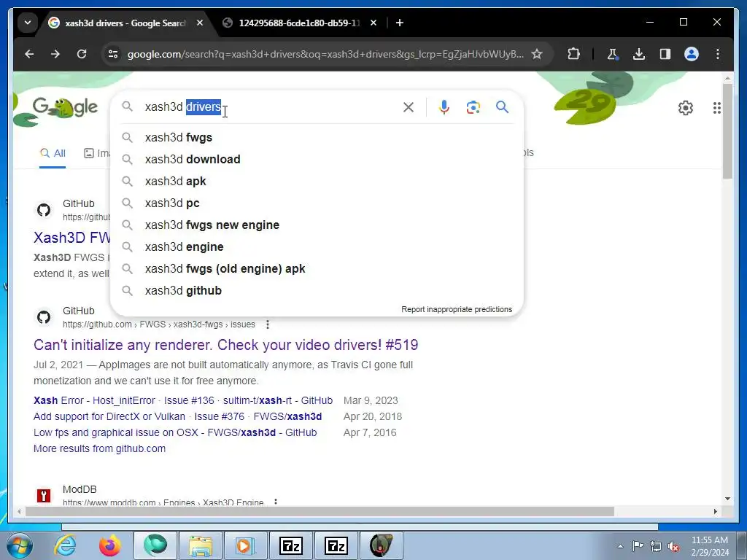Viewport: 747px width, 560px height.
Task: Open Chrome Labs flask icon
Action: (x=612, y=54)
